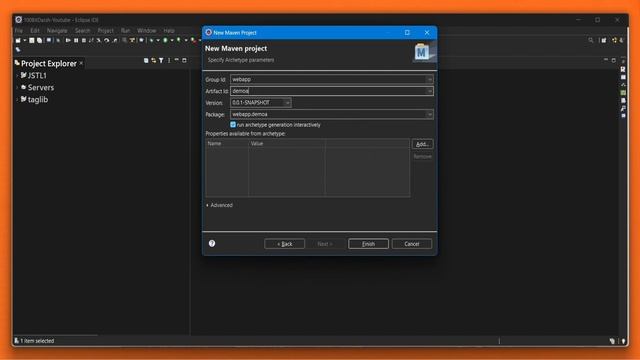
Task: Open the New toolbar button dropdown arrow
Action: click(x=24, y=40)
